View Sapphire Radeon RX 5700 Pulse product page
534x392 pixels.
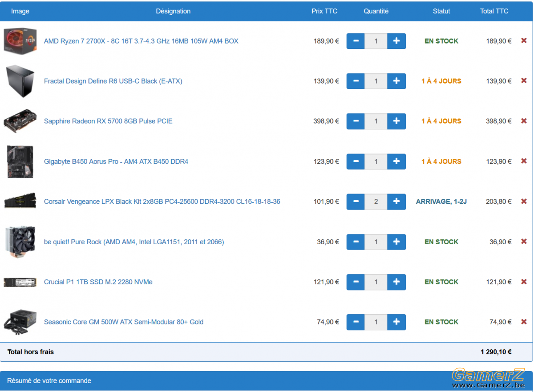coord(108,121)
